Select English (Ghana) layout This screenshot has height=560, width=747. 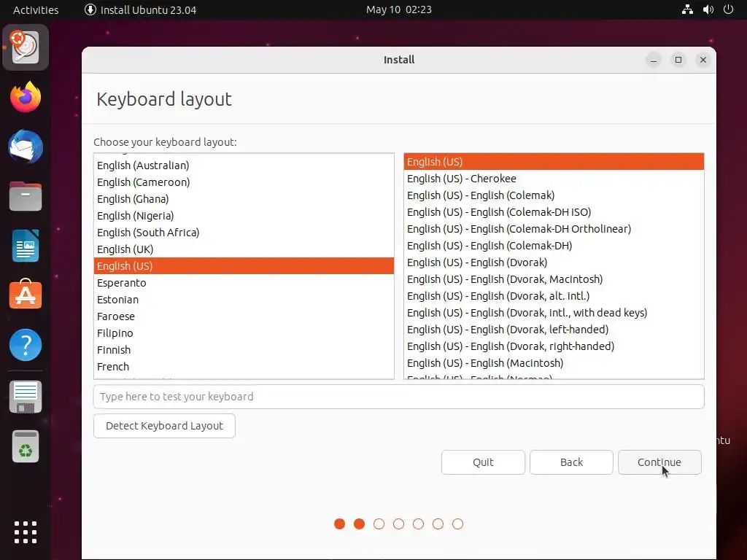244,199
